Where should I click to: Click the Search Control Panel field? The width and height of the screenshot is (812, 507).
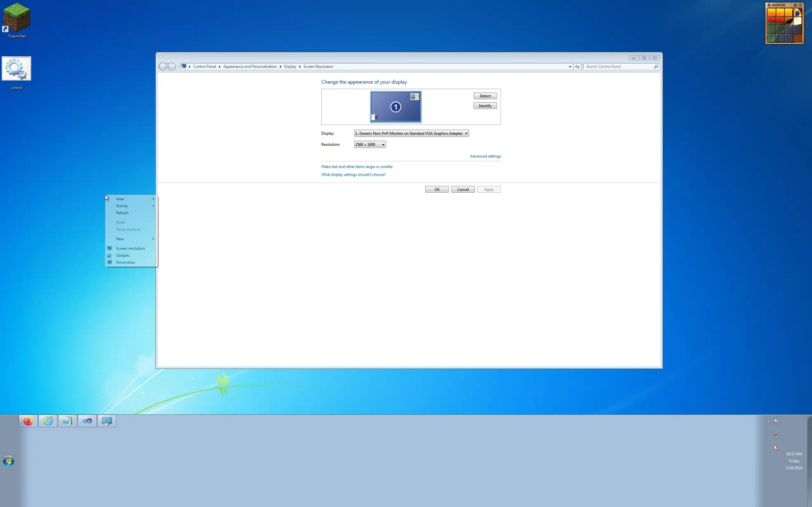pyautogui.click(x=619, y=67)
